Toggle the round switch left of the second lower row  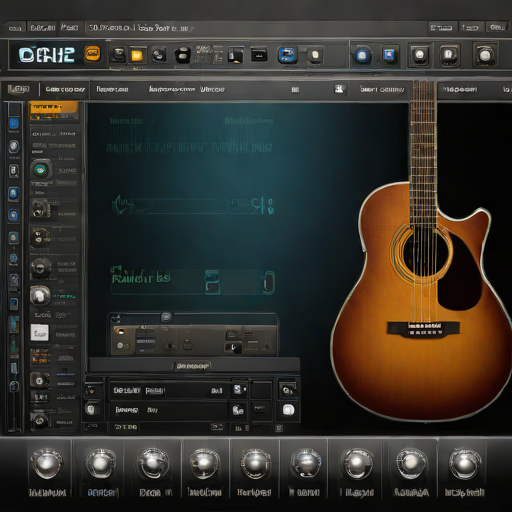91,409
